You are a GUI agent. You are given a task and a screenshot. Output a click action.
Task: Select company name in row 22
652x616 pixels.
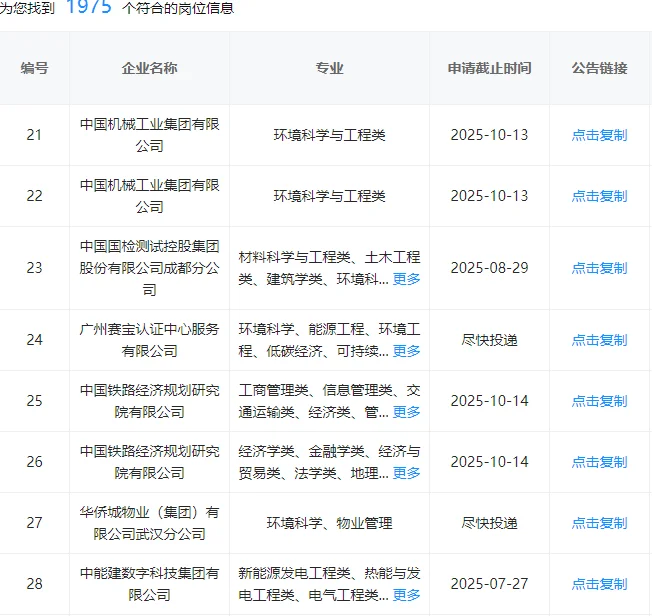click(x=149, y=196)
